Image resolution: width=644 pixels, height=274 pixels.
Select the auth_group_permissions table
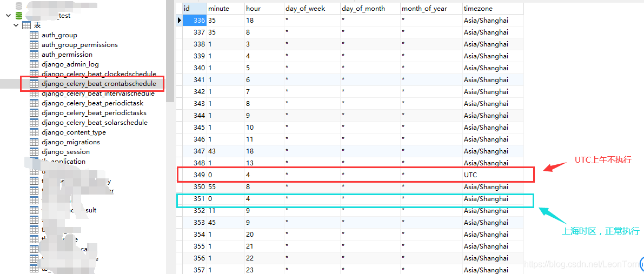[79, 45]
